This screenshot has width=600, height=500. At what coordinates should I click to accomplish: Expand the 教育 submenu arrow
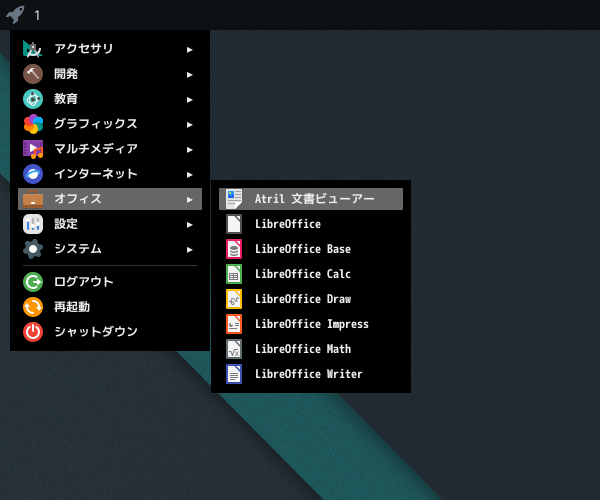coord(189,100)
